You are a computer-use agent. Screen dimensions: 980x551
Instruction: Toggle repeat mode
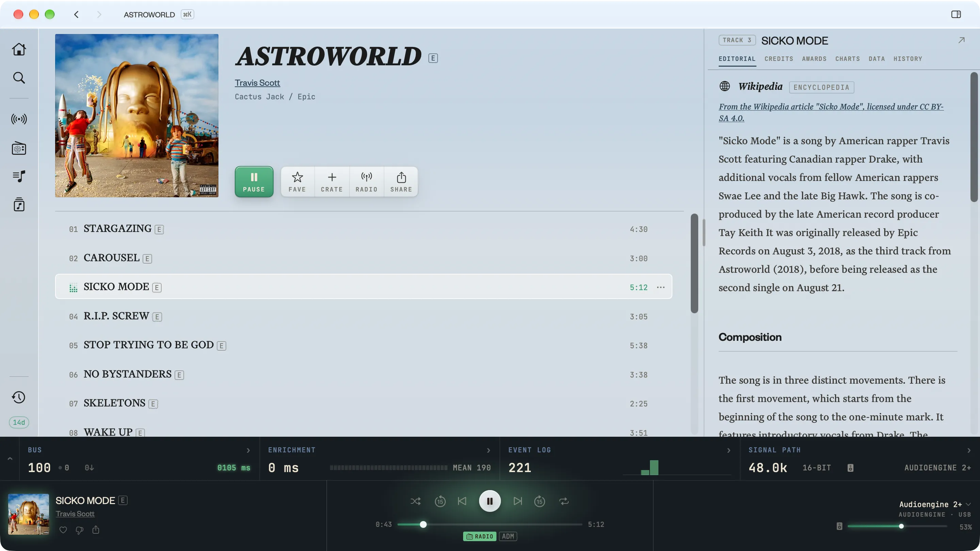coord(564,501)
